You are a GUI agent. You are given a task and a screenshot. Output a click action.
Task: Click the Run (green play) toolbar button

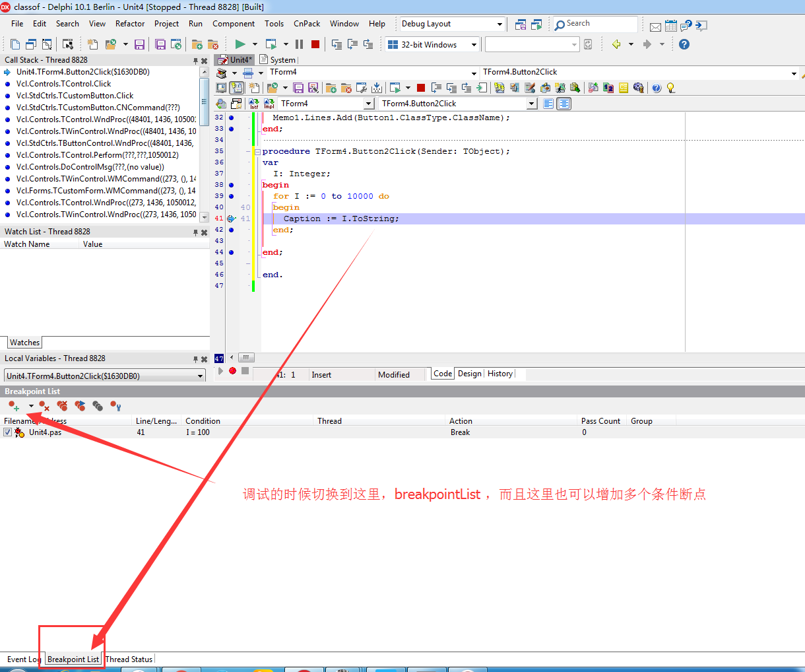tap(240, 44)
